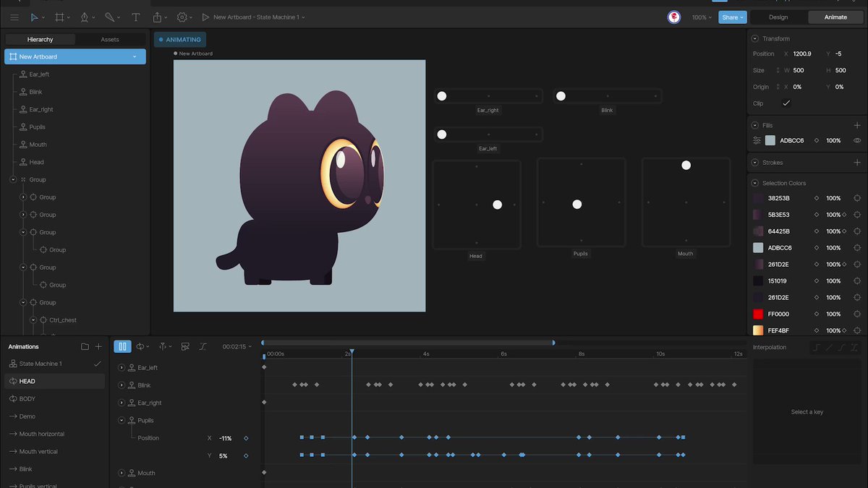Screen dimensions: 868x488
Task: Switch to Design mode
Action: click(778, 17)
